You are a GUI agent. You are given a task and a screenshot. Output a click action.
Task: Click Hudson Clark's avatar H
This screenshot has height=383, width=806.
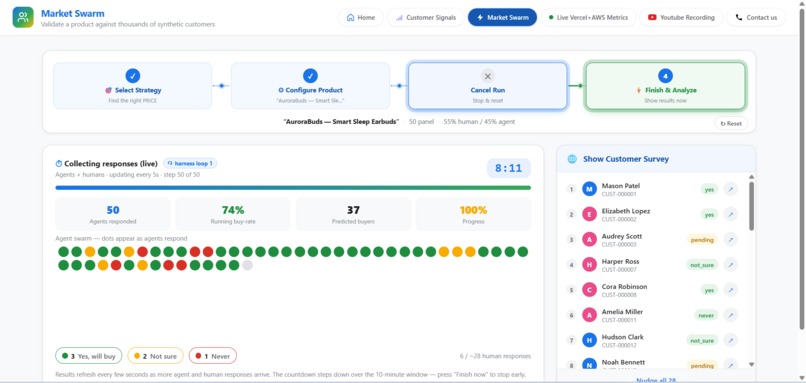589,340
